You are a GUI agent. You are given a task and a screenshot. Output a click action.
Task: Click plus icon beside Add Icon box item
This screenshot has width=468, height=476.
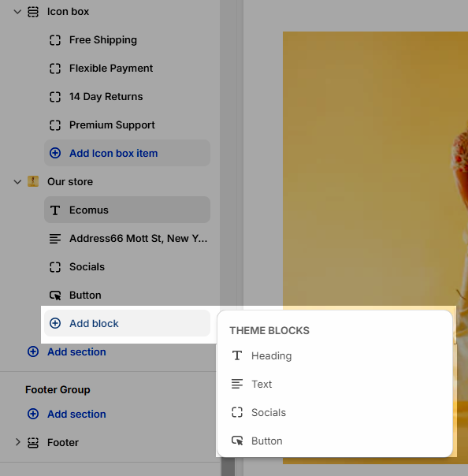(55, 153)
